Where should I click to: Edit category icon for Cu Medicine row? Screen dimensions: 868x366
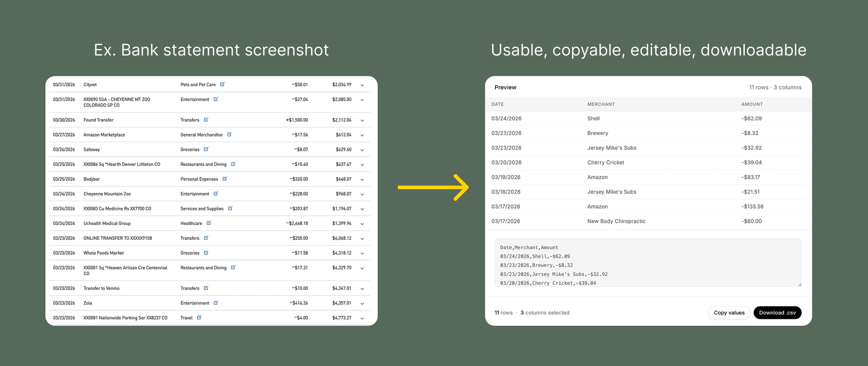point(230,208)
